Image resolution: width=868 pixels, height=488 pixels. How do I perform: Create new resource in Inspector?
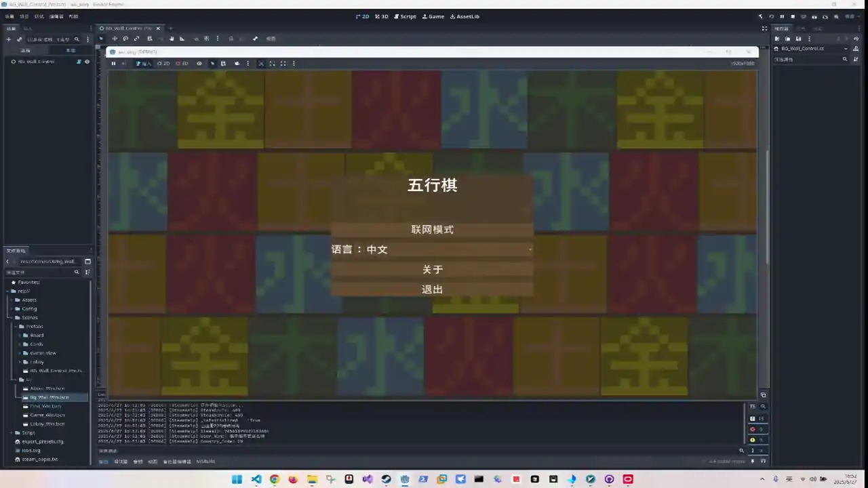coord(778,39)
